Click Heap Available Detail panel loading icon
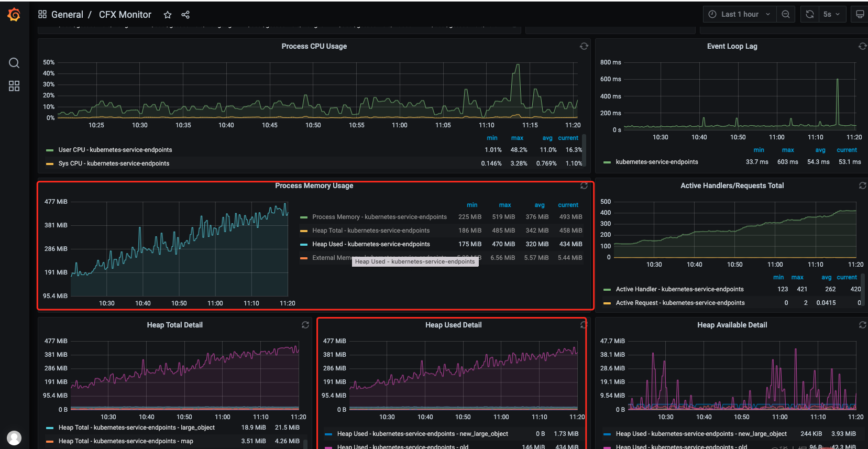The image size is (868, 449). point(862,325)
